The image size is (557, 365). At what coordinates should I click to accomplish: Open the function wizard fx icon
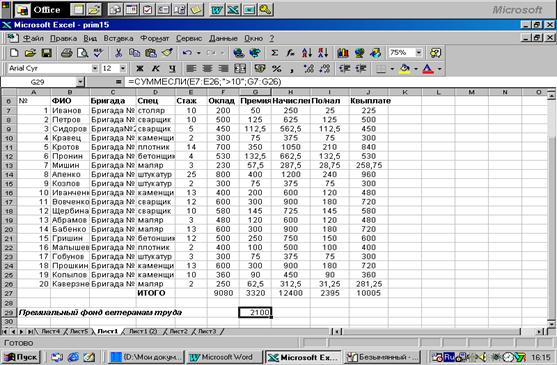[291, 53]
